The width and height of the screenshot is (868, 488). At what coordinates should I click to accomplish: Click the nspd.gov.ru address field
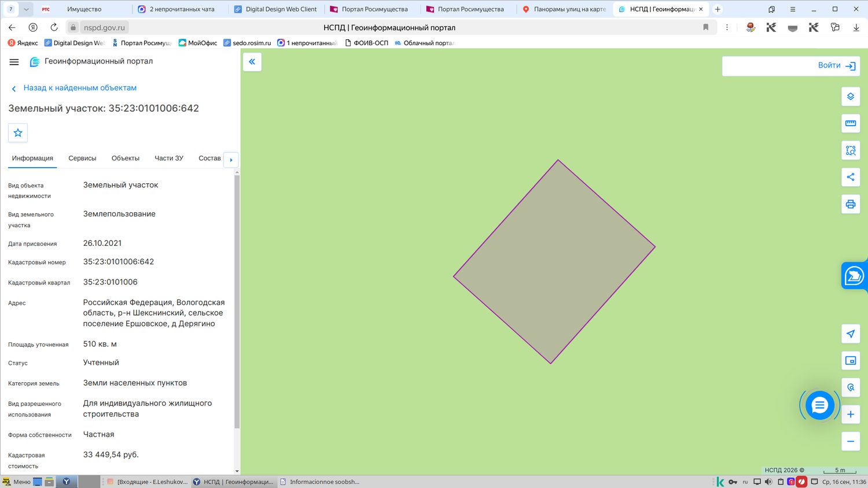pyautogui.click(x=104, y=27)
